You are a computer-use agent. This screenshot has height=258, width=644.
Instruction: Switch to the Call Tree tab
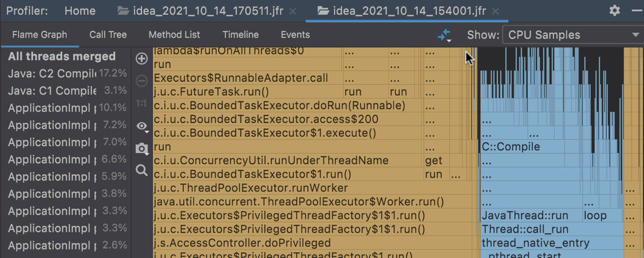[108, 35]
